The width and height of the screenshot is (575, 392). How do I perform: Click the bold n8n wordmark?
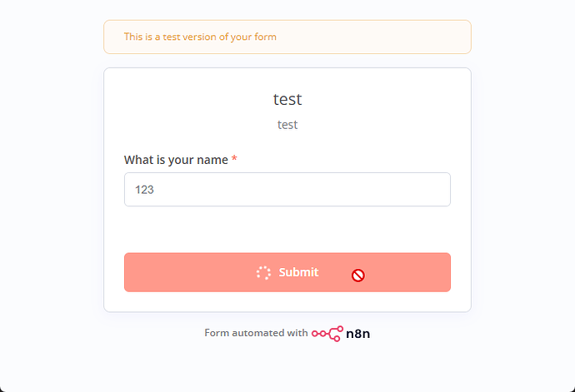click(x=358, y=334)
